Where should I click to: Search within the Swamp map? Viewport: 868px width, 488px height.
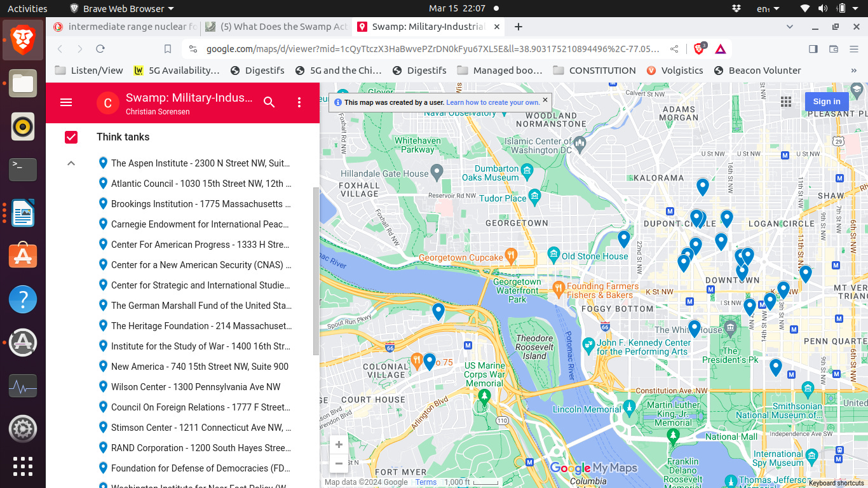[269, 102]
